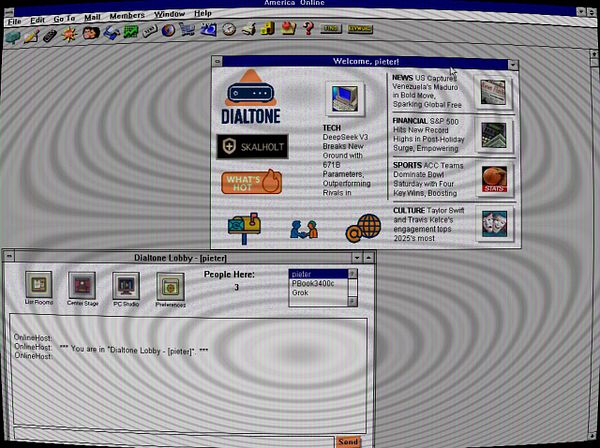Open the Personal Filing Cabinet icon
600x448 pixels.
[x=268, y=28]
